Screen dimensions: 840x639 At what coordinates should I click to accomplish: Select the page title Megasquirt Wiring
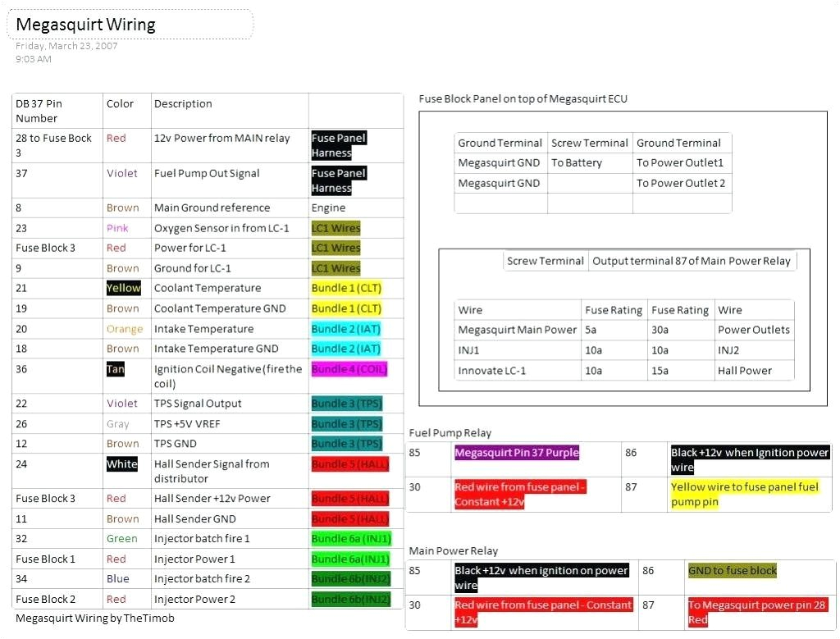[x=85, y=25]
